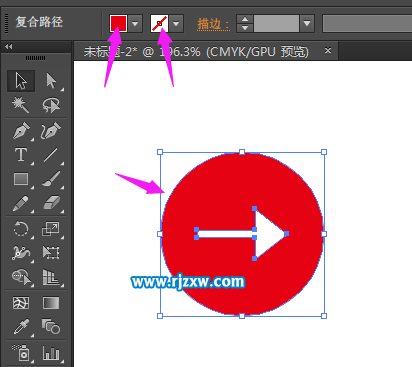Select the Eraser tool

pos(51,203)
